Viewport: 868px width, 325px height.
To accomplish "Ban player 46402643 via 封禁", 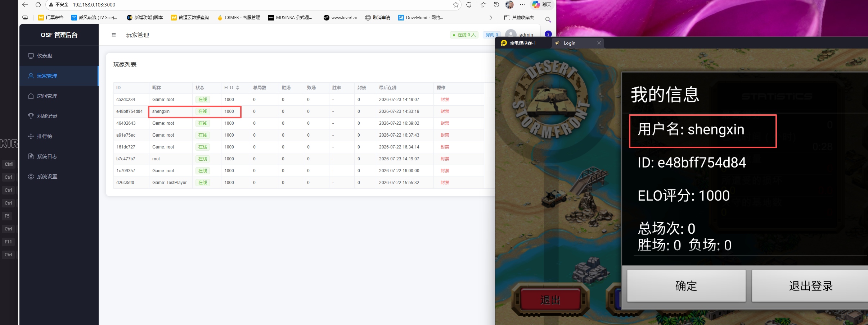I will tap(445, 123).
